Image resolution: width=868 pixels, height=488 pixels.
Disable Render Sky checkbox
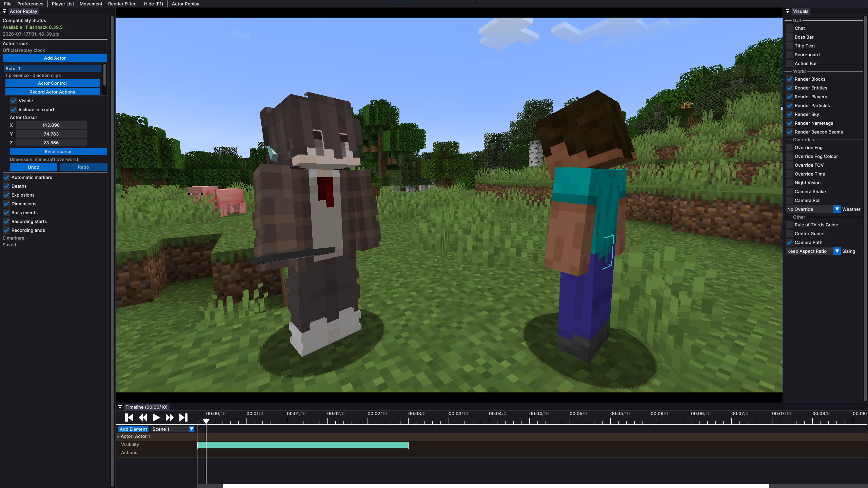790,114
